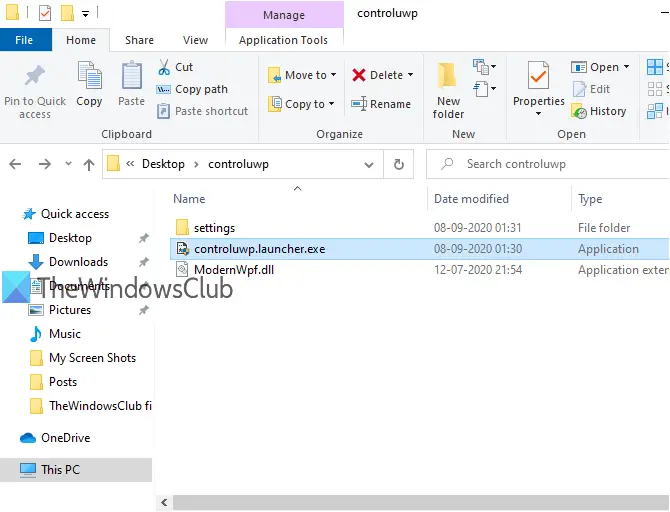Click controluwp in the address breadcrumb
The height and width of the screenshot is (512, 670).
coord(238,164)
